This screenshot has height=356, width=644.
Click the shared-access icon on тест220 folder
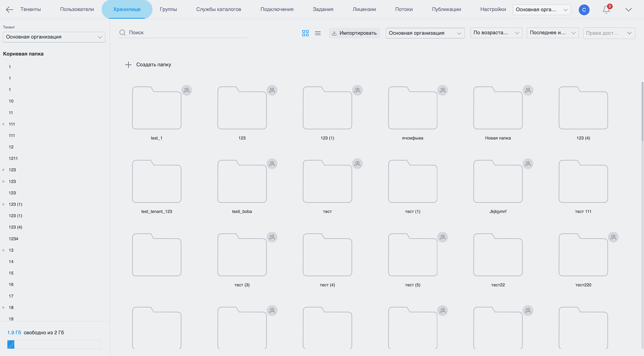click(613, 237)
